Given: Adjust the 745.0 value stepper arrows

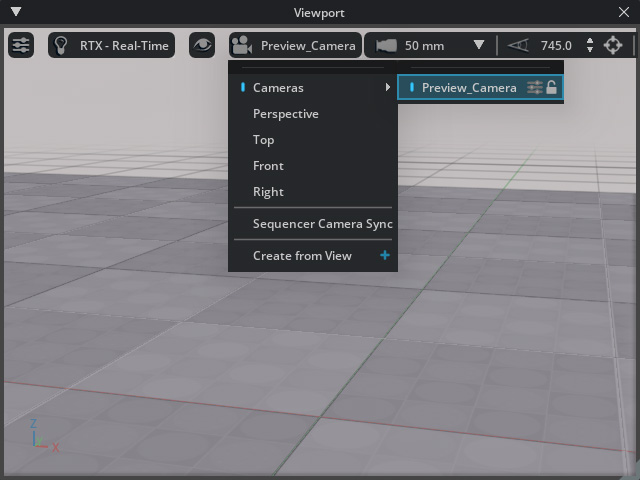Looking at the screenshot, I should click(589, 45).
